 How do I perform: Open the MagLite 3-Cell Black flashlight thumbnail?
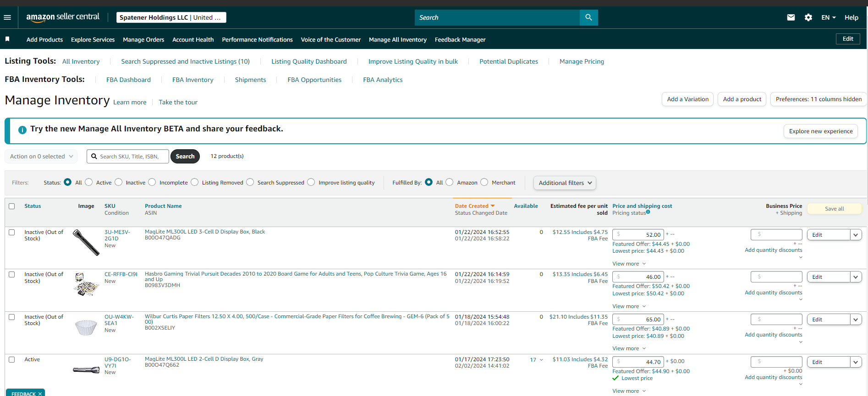pyautogui.click(x=86, y=242)
